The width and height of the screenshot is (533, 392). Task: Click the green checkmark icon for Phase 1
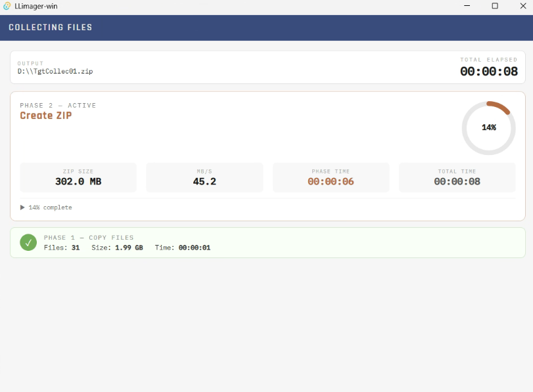(x=28, y=242)
